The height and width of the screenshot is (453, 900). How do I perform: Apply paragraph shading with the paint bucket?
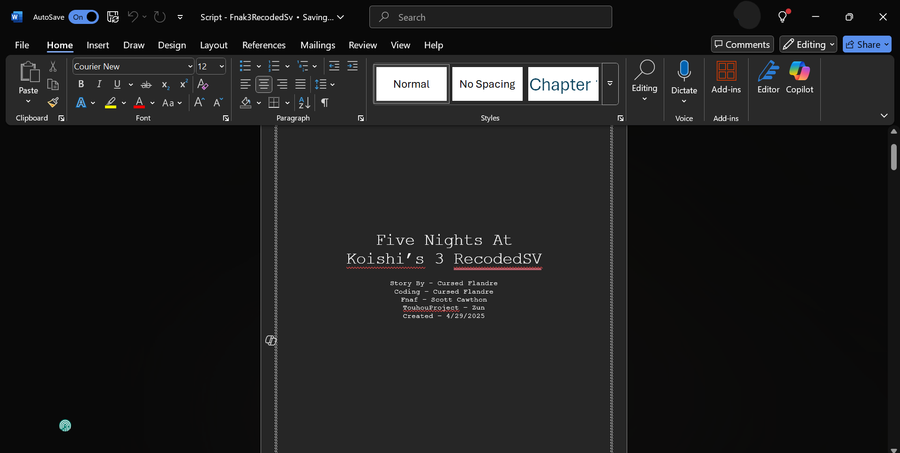(246, 103)
